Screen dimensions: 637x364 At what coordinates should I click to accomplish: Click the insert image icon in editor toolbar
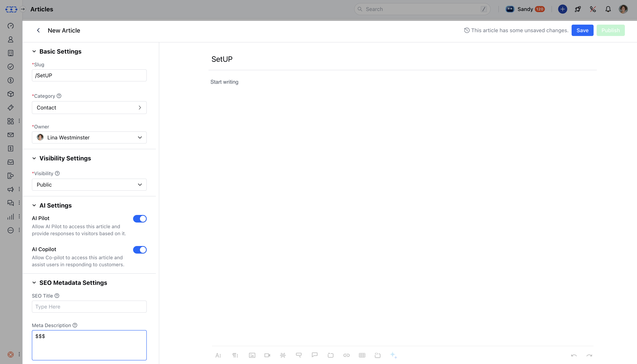pos(252,355)
